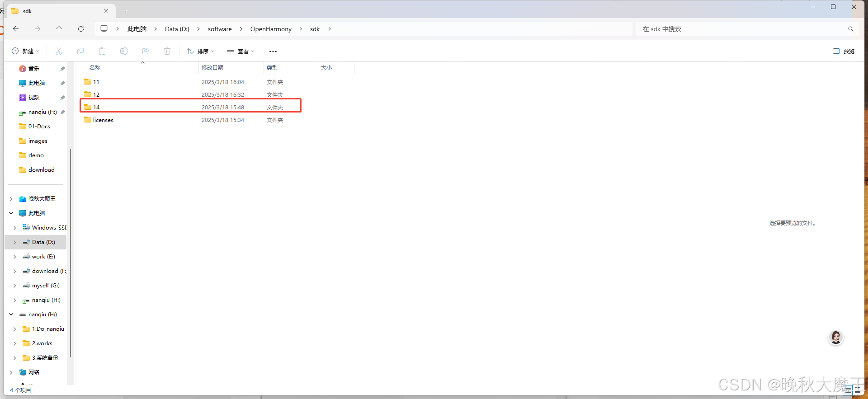Click the Share icon in toolbar
Screen dimensions: 868x399
[146, 51]
